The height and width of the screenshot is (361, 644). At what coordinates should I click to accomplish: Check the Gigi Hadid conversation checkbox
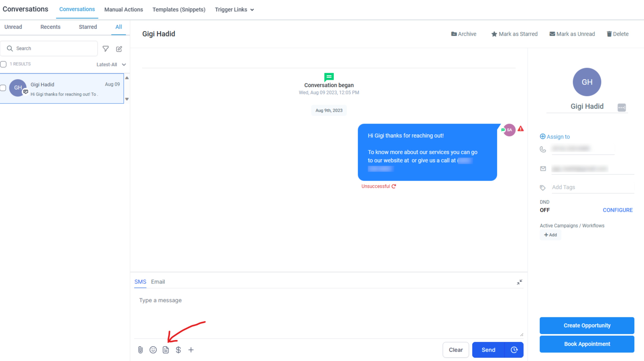pyautogui.click(x=3, y=88)
